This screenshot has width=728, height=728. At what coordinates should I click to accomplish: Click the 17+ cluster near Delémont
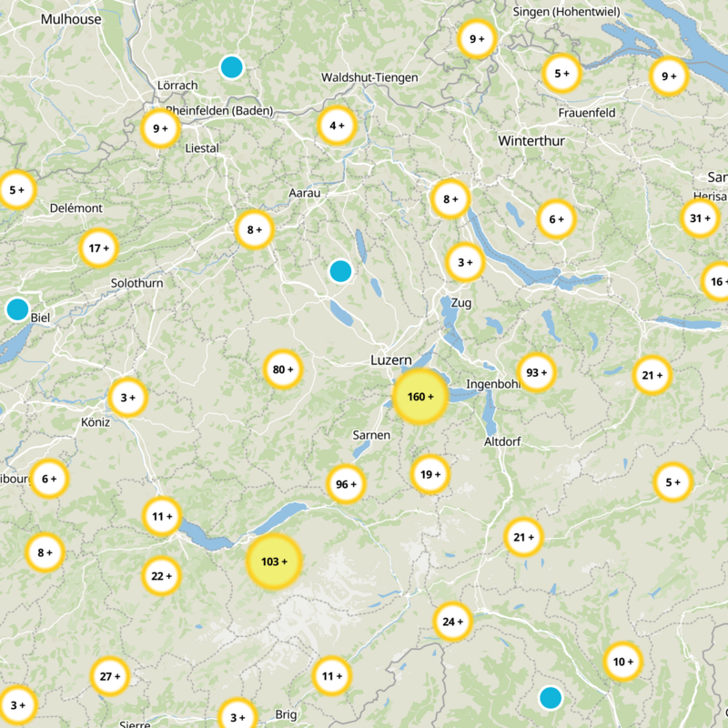coord(98,248)
